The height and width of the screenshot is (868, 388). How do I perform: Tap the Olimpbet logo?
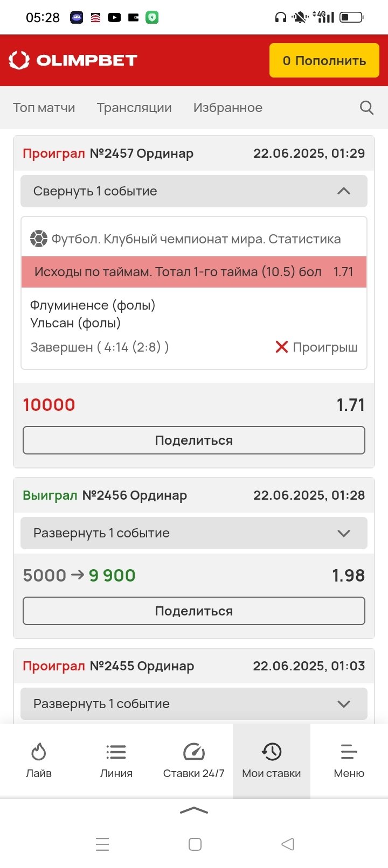click(x=73, y=60)
